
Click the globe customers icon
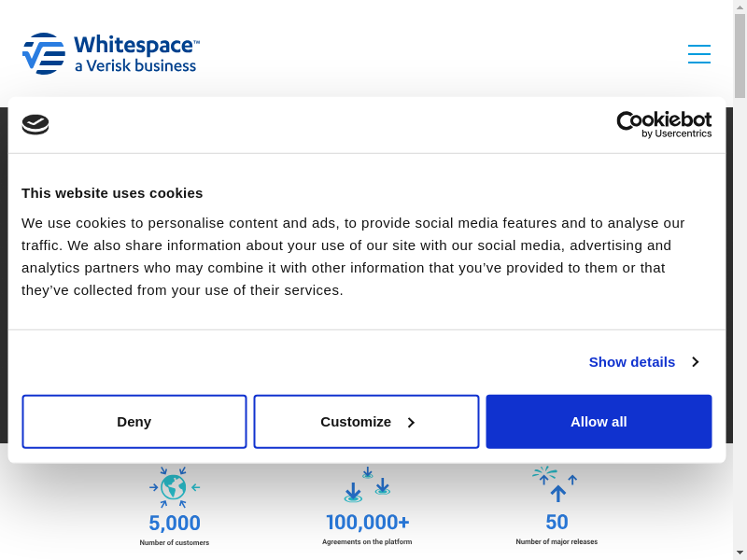(x=174, y=486)
